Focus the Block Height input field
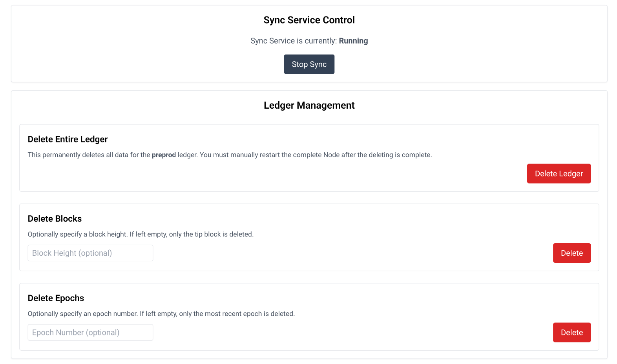The height and width of the screenshot is (364, 617). coord(90,253)
